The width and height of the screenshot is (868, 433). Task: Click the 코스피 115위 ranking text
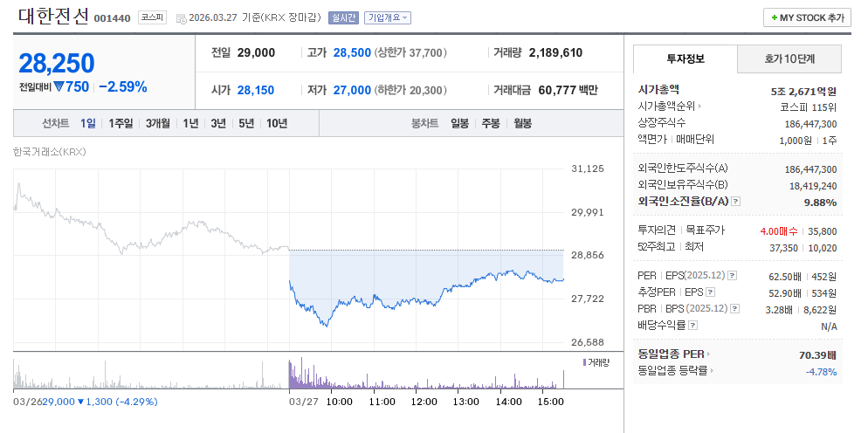[809, 107]
